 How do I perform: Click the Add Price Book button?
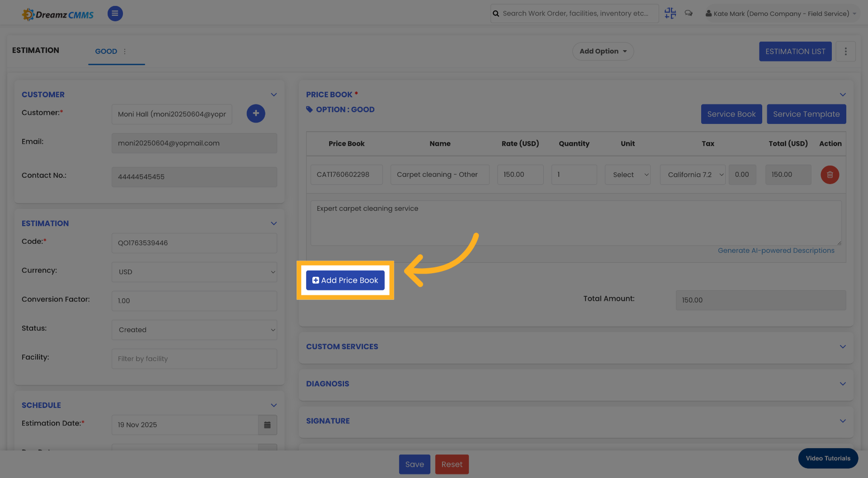click(x=345, y=280)
